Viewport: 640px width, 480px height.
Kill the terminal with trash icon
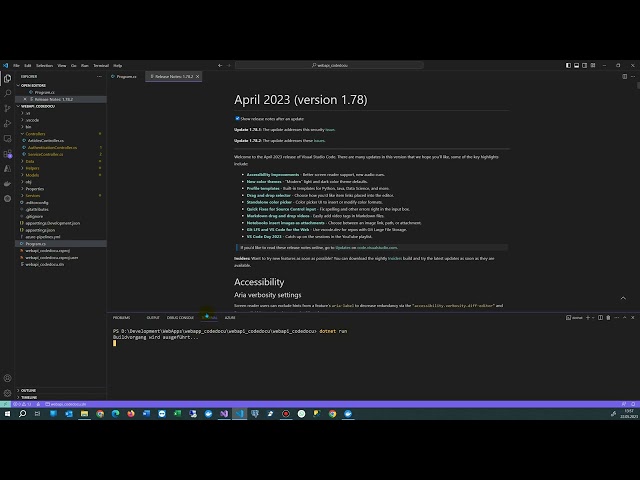coord(608,318)
